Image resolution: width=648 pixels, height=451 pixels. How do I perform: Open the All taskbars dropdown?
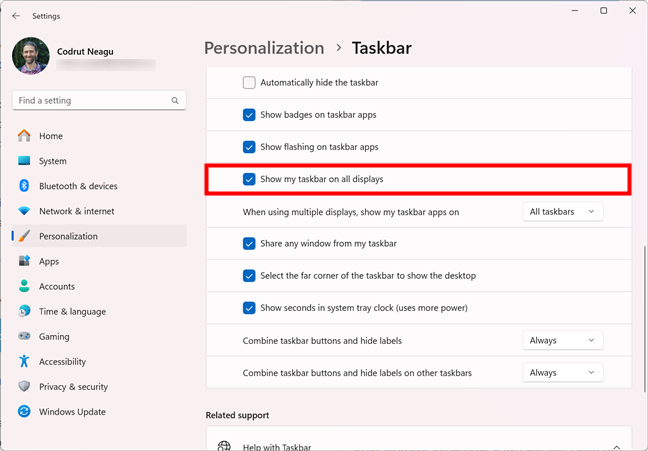(562, 212)
